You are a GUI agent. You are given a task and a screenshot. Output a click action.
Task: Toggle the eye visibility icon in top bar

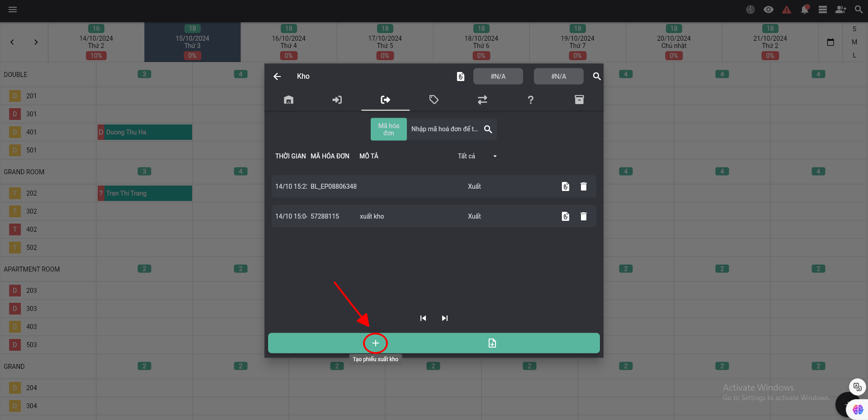pos(769,10)
